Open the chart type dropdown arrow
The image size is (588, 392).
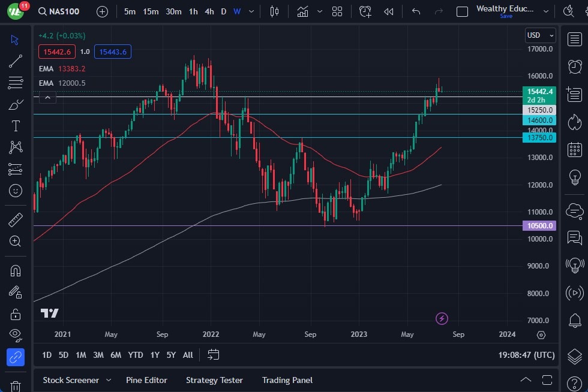tap(320, 11)
